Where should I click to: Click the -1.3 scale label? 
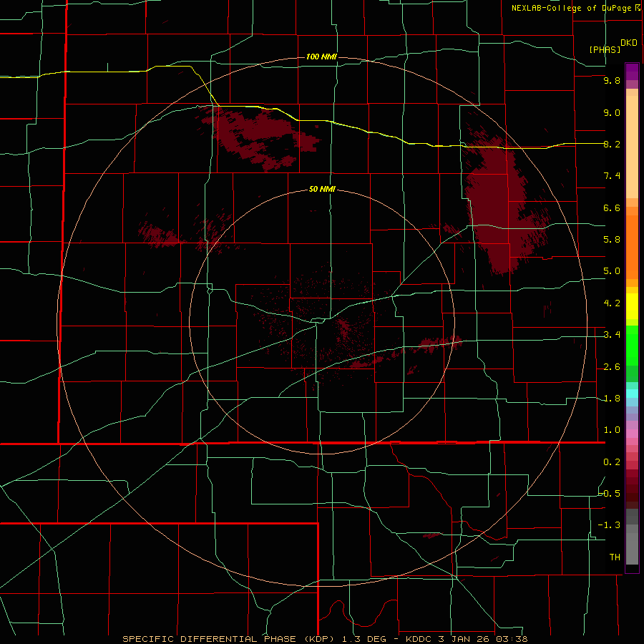tap(610, 525)
